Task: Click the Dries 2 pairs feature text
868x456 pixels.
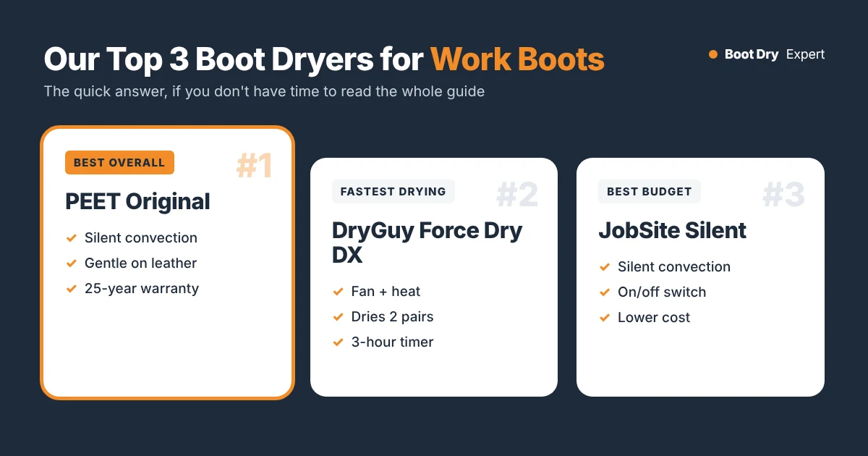Action: pos(392,316)
